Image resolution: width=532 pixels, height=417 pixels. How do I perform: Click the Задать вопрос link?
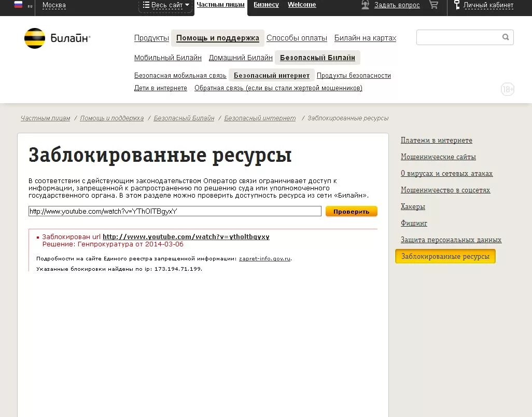(x=397, y=5)
